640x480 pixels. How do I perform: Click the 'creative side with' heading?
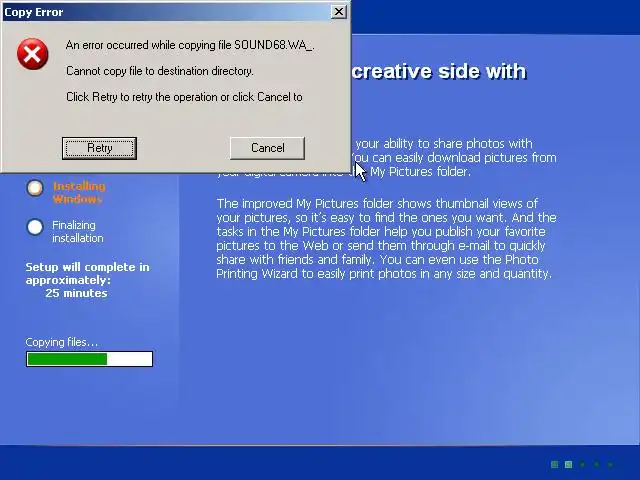pos(439,71)
